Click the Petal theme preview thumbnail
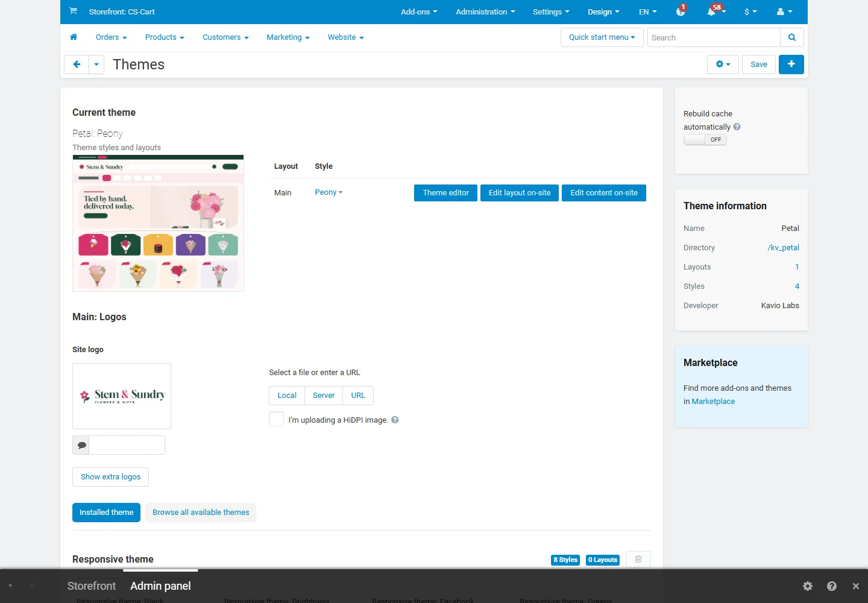Screen dimensions: 868x603 pyautogui.click(x=158, y=223)
